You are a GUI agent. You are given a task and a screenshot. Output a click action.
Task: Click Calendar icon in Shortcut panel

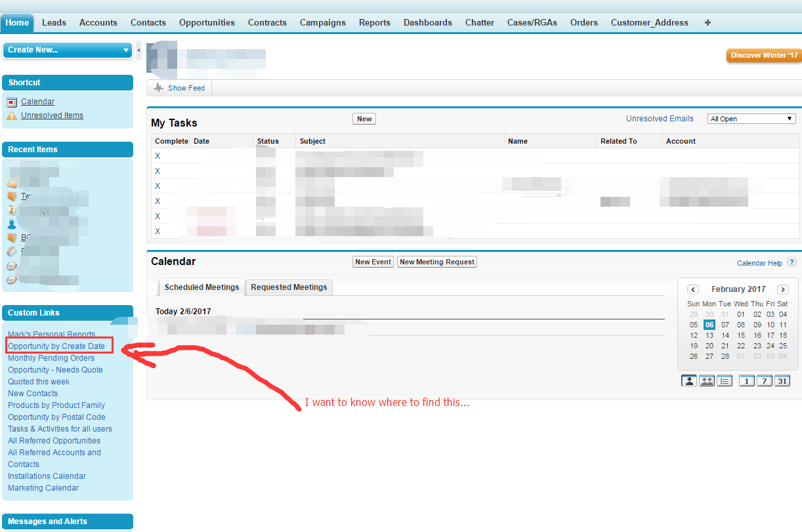[x=12, y=102]
